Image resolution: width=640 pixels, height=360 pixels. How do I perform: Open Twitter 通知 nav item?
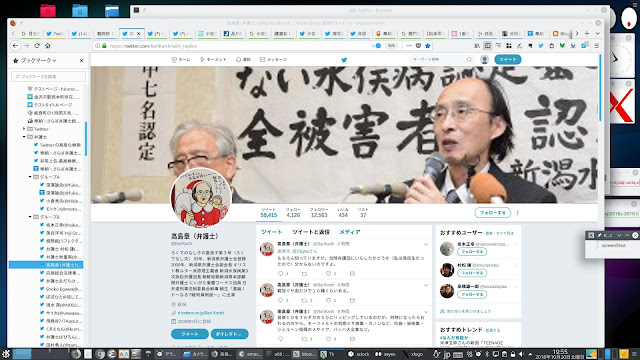243,60
